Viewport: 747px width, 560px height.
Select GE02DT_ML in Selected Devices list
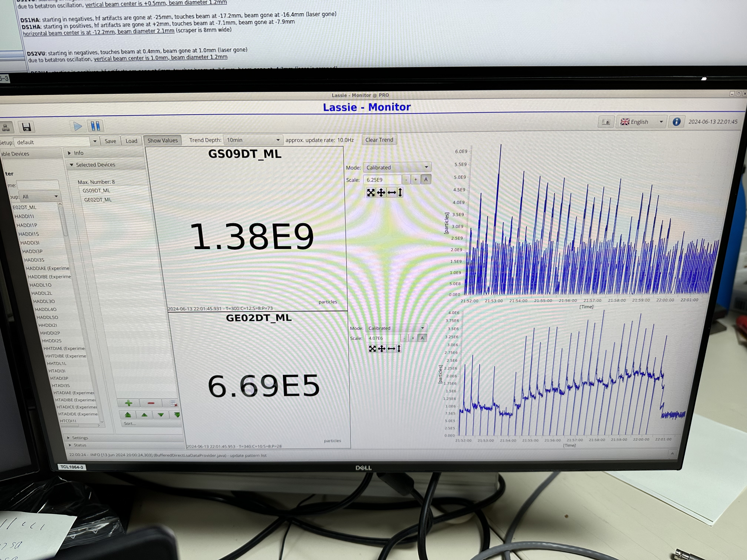click(98, 200)
